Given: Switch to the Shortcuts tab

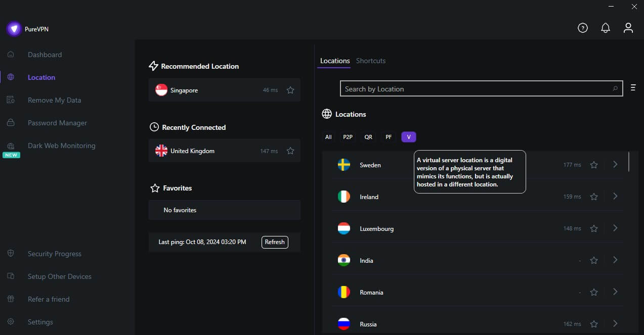Looking at the screenshot, I should pos(370,60).
